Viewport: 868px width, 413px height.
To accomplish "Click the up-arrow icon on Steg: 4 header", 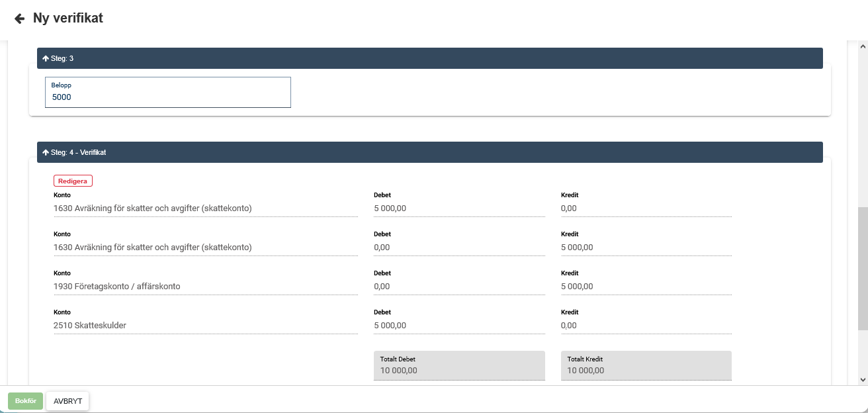I will tap(46, 152).
